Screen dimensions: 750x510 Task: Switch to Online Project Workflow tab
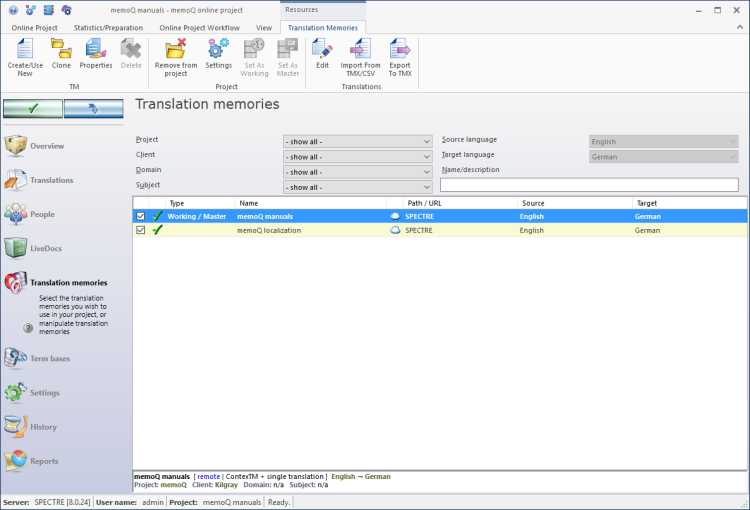click(199, 28)
